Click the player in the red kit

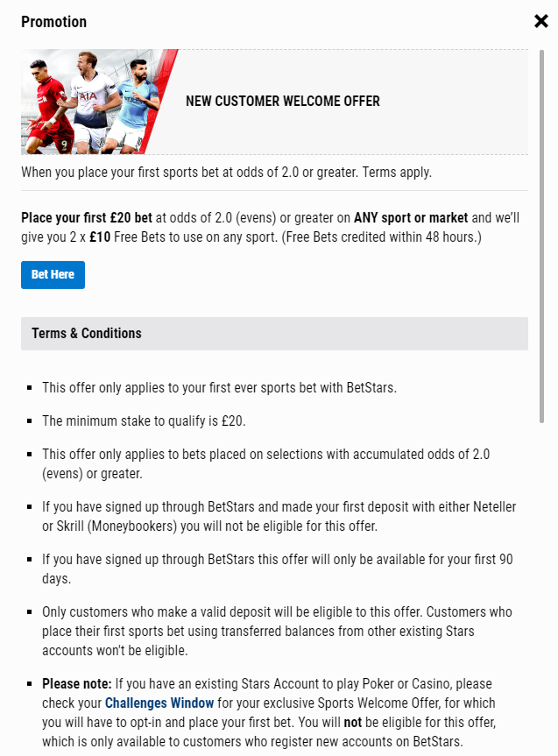tap(48, 106)
